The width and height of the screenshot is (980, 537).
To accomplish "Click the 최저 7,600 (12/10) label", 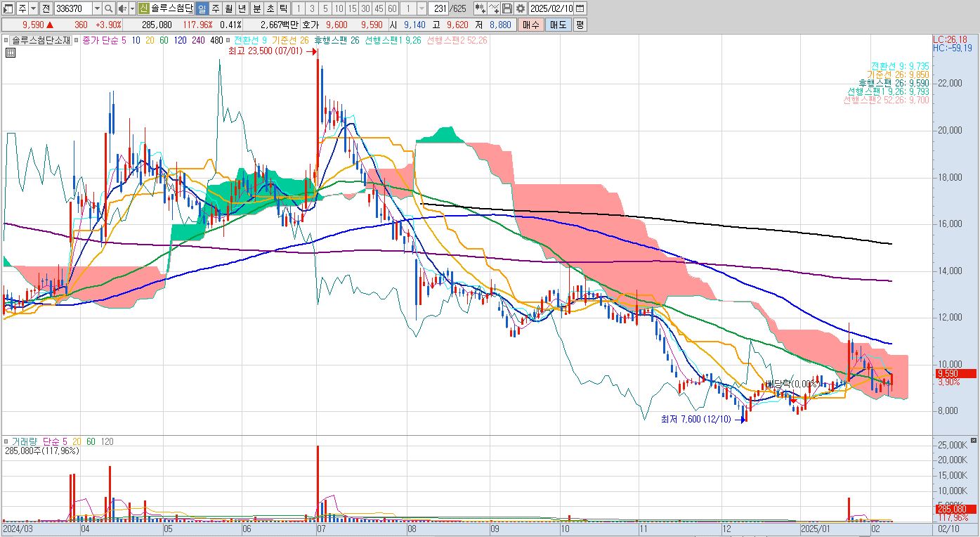I will 695,419.
